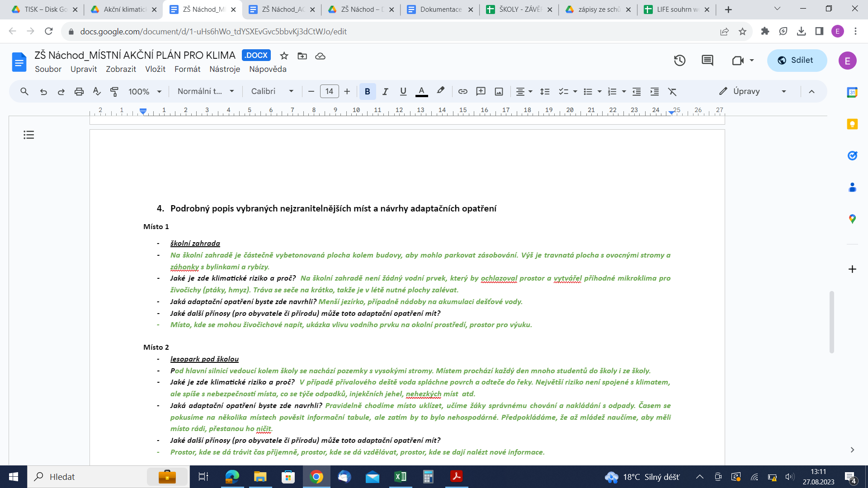Open checklist dropdown arrow
Screen dimensions: 868x488
(x=575, y=92)
